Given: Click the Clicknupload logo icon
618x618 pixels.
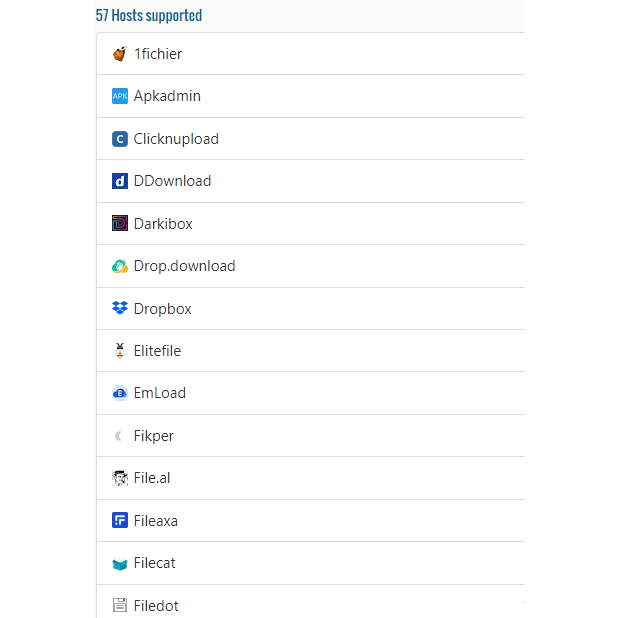Looking at the screenshot, I should tap(120, 139).
